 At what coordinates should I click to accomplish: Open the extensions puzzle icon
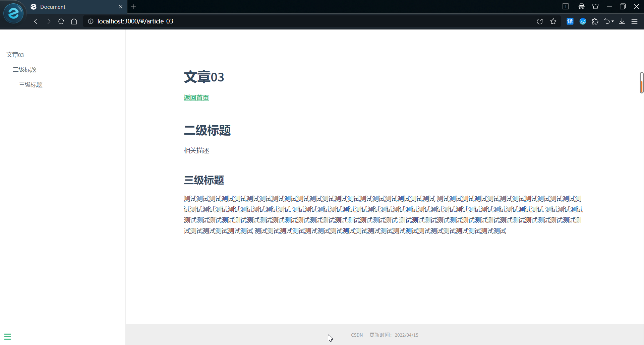(595, 21)
